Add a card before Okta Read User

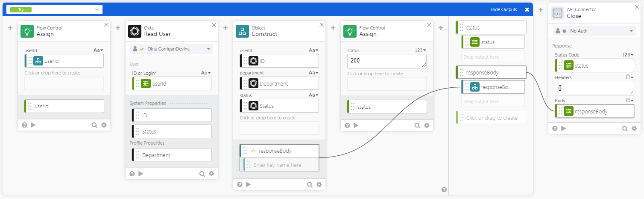(x=118, y=28)
